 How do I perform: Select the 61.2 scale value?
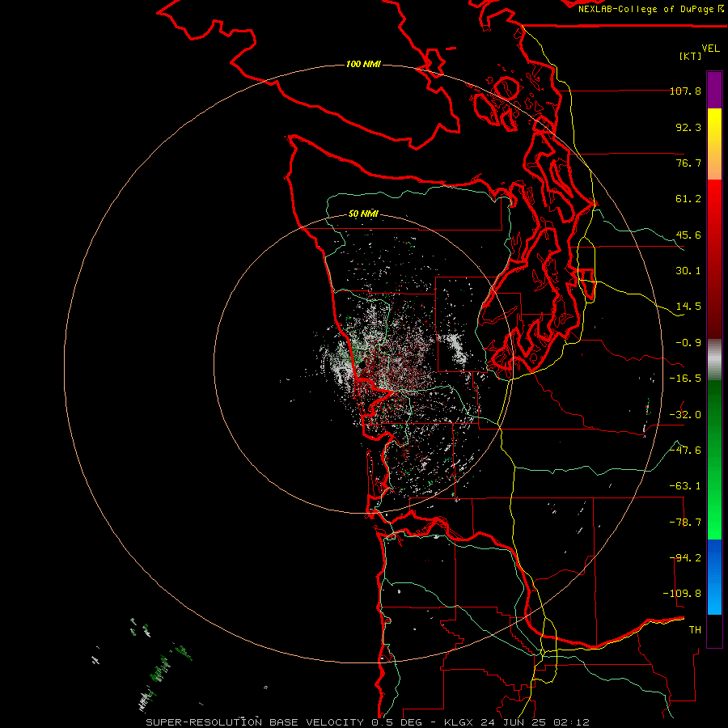[688, 199]
